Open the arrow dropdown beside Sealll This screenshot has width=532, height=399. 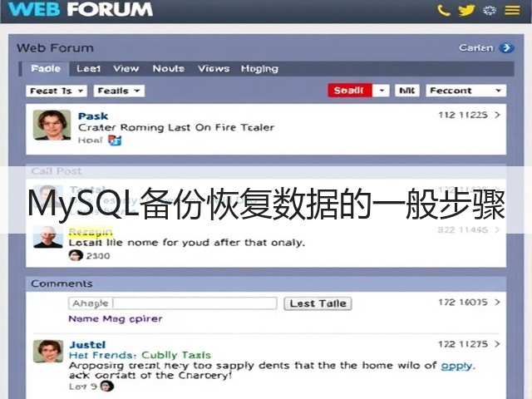382,91
